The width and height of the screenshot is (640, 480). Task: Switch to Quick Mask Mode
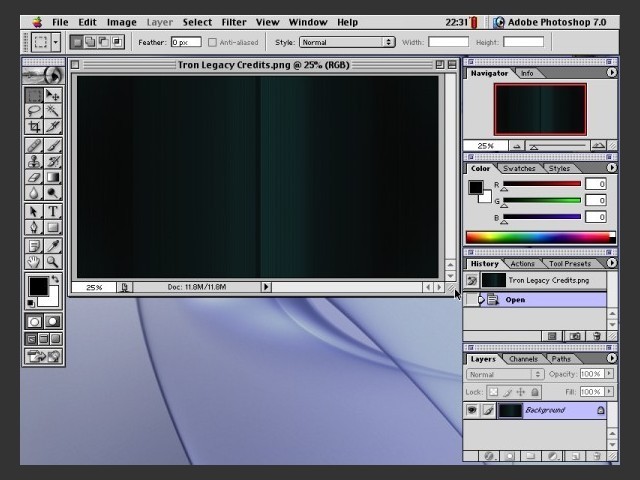(x=53, y=322)
